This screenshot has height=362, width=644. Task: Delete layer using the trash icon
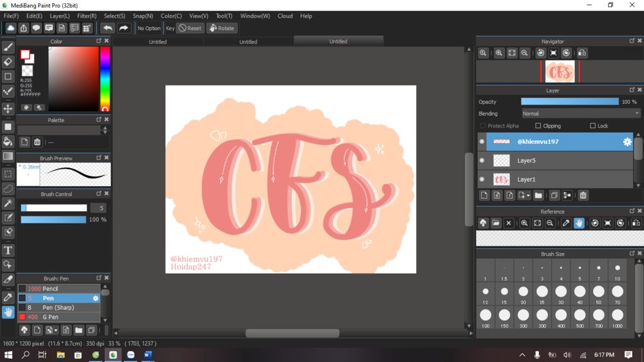[583, 195]
